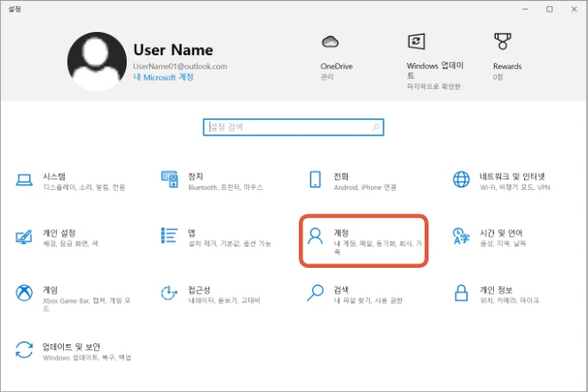Focus the 설정 검색 input field

294,127
